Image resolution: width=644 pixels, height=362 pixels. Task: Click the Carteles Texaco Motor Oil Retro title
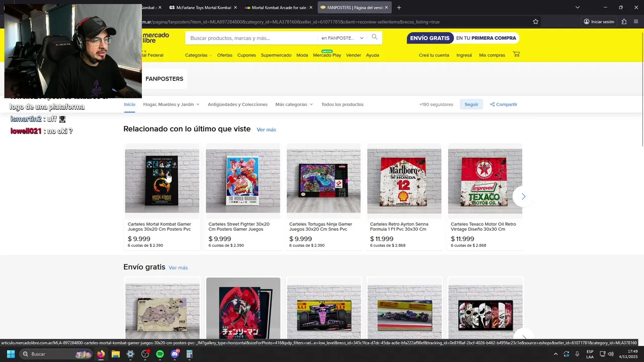484,227
